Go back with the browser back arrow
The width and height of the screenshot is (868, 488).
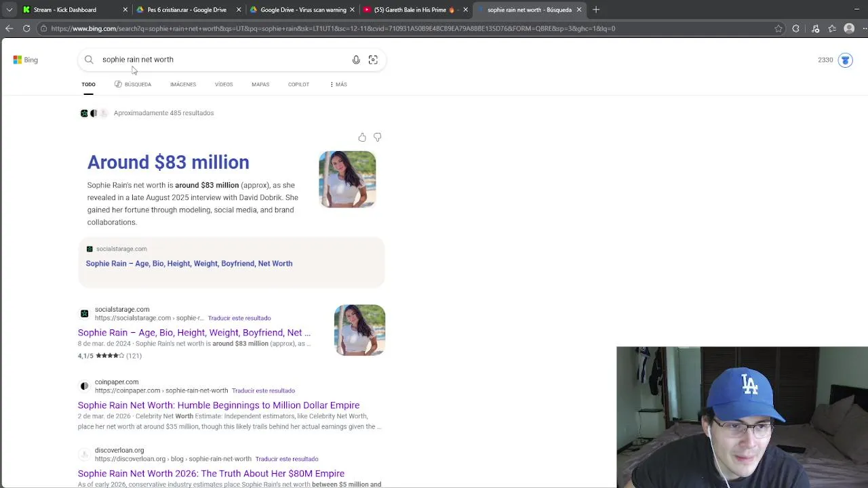point(9,28)
